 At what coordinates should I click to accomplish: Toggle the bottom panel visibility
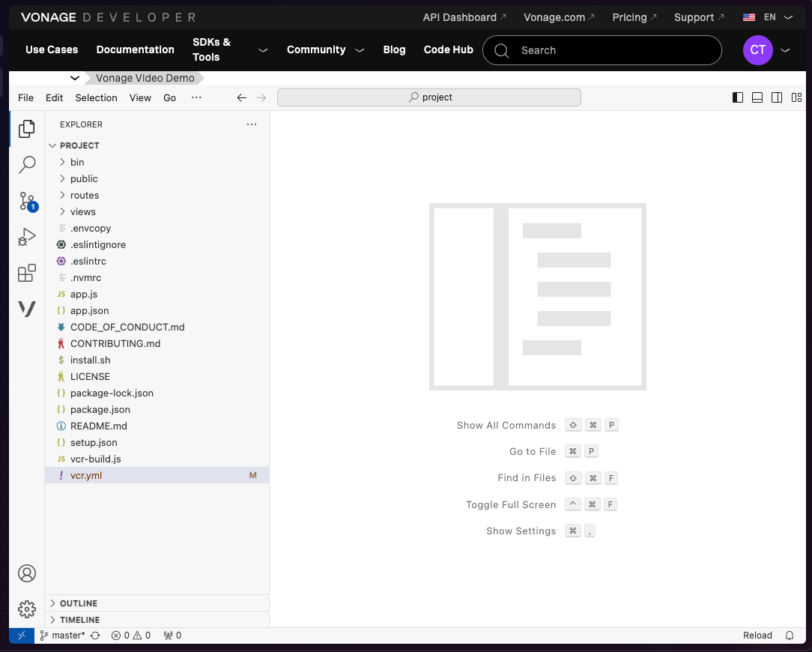coord(757,97)
